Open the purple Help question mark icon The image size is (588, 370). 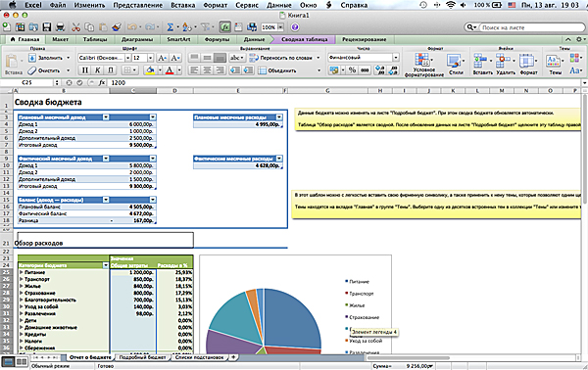(295, 27)
